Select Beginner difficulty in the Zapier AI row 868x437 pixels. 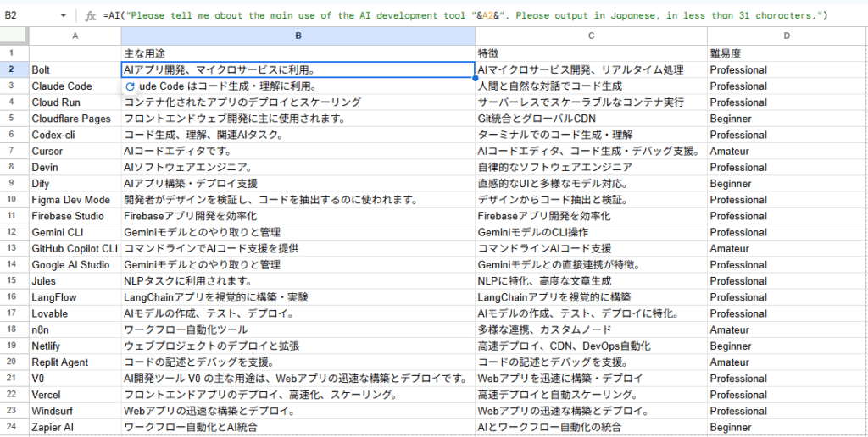(787, 428)
